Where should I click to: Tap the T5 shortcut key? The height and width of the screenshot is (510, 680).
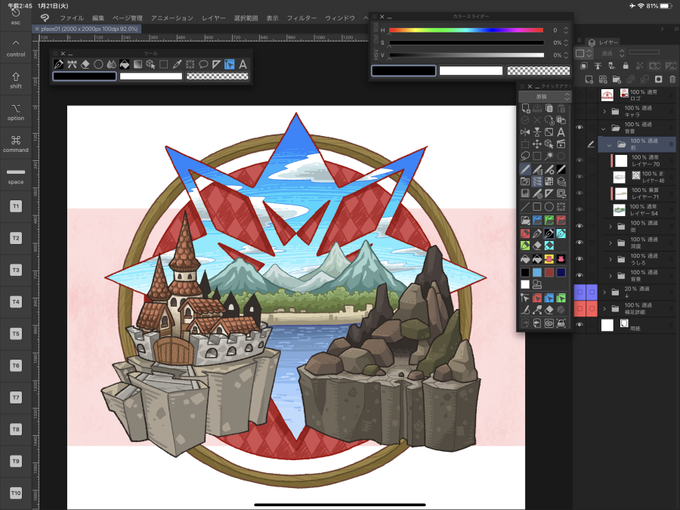click(16, 333)
